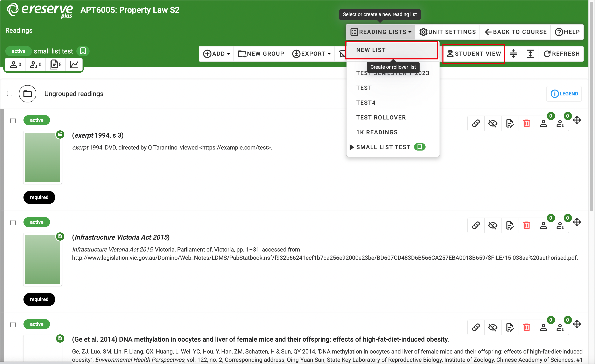
Task: Open the EXPORT dropdown menu
Action: tap(312, 53)
